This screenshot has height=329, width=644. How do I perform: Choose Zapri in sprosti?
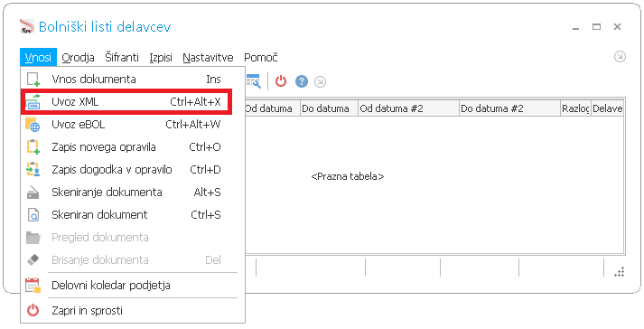(133, 310)
